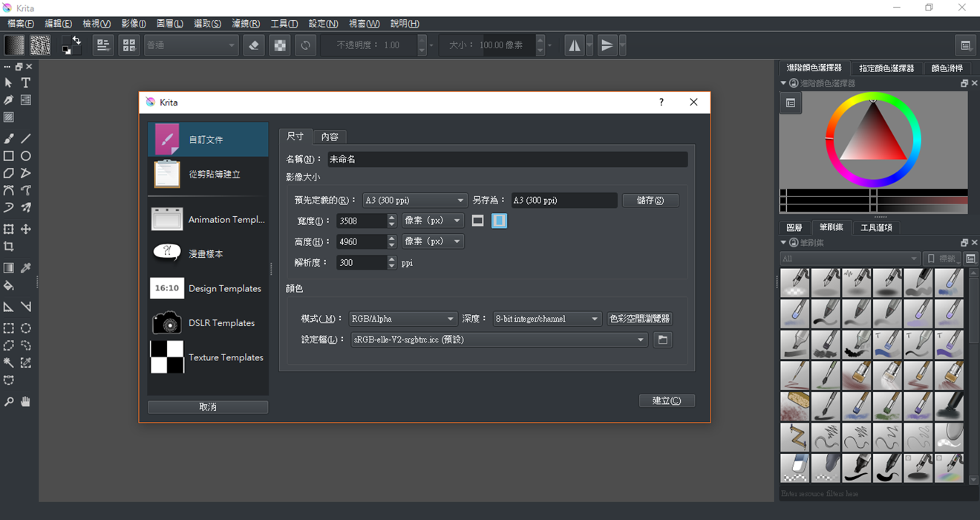Select the move tool
This screenshot has height=520, width=980.
pyautogui.click(x=26, y=229)
